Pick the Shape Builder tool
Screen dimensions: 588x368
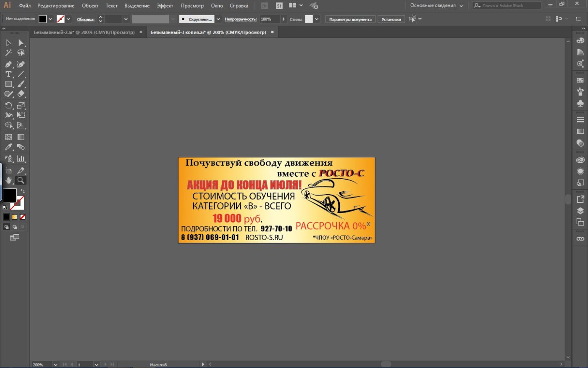pyautogui.click(x=8, y=125)
